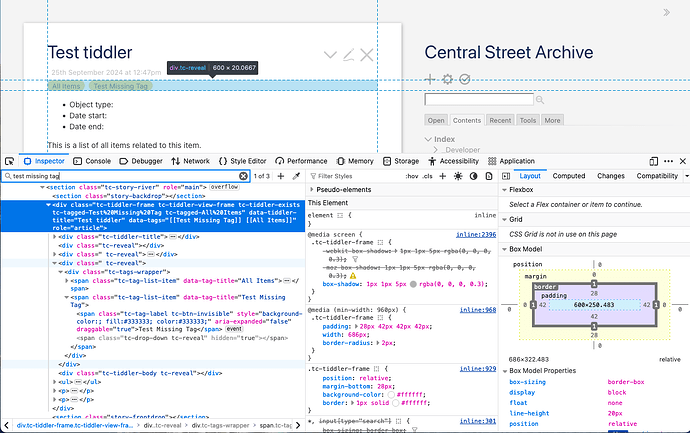Open the inline:929 stylesheet link
Viewport: 690px width, 433px height.
(x=477, y=369)
